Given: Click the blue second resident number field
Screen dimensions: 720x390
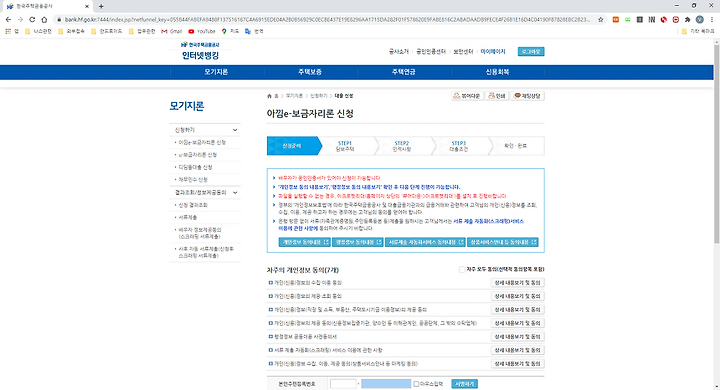Looking at the screenshot, I should coord(386,384).
